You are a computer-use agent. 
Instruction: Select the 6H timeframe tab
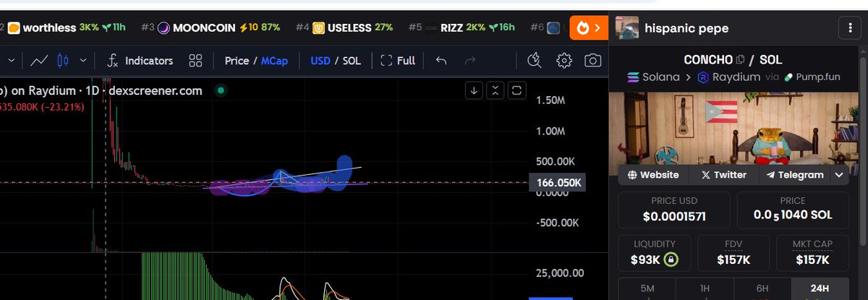click(762, 288)
